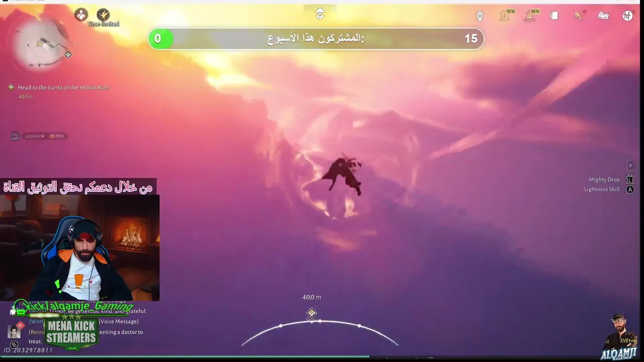The image size is (644, 362).
Task: Open the open-book journal icon
Action: [603, 16]
